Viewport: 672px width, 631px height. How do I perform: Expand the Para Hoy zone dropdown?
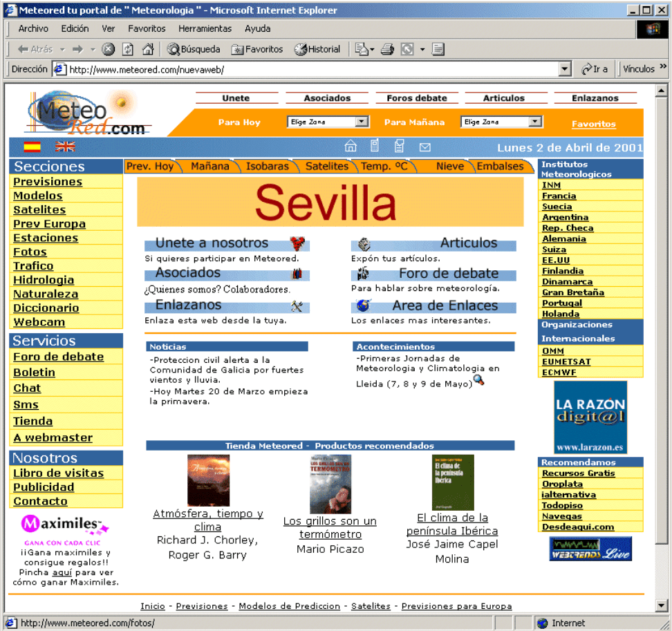point(362,122)
